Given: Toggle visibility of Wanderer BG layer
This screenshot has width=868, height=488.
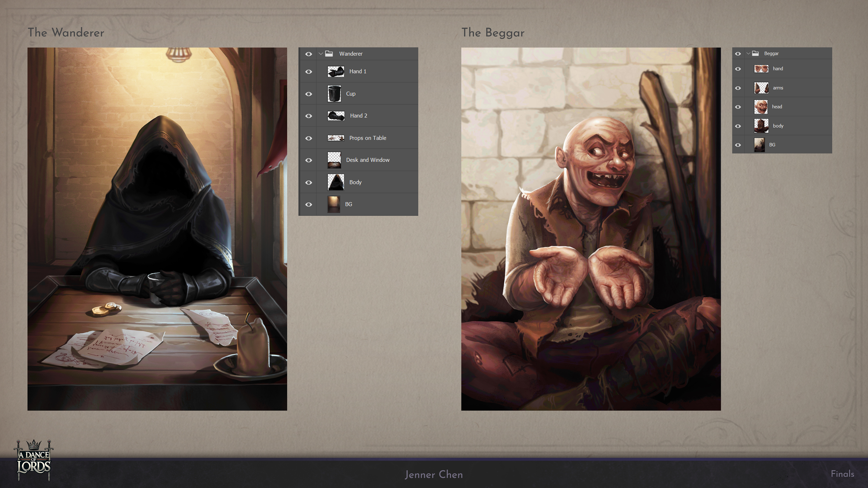Looking at the screenshot, I should click(x=308, y=204).
